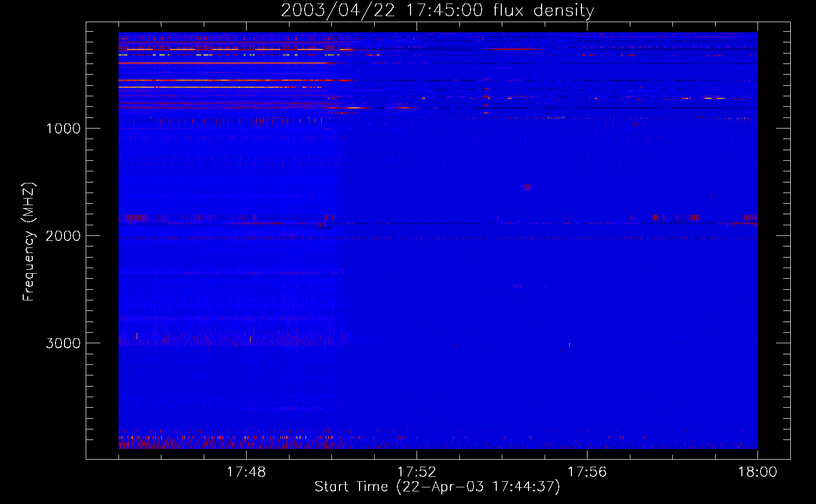Click the 18:00 time tick label
Screen dimensions: 816x504
point(757,472)
